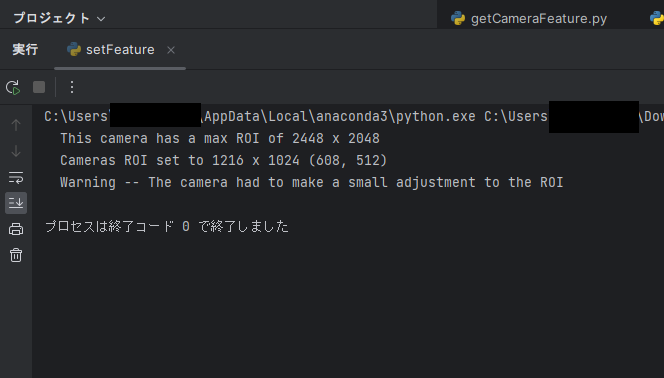
Task: Jump up the stack trace arrow
Action: (x=16, y=125)
